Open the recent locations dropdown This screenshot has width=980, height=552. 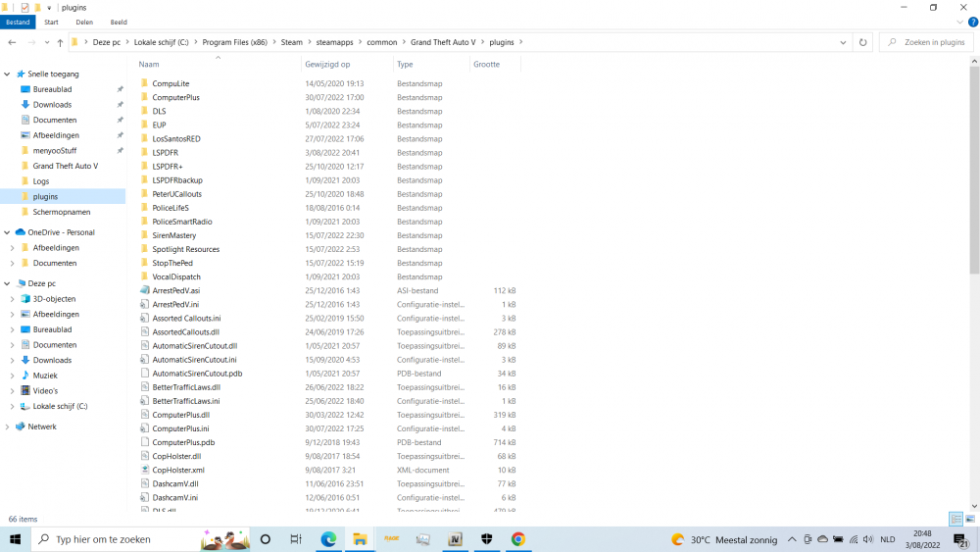click(x=47, y=42)
